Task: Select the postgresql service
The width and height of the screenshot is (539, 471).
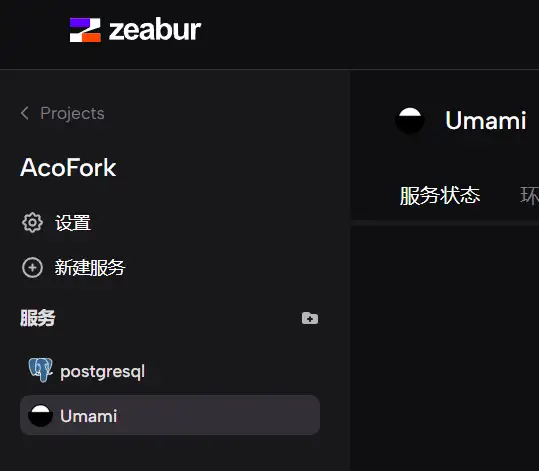Action: pos(102,372)
